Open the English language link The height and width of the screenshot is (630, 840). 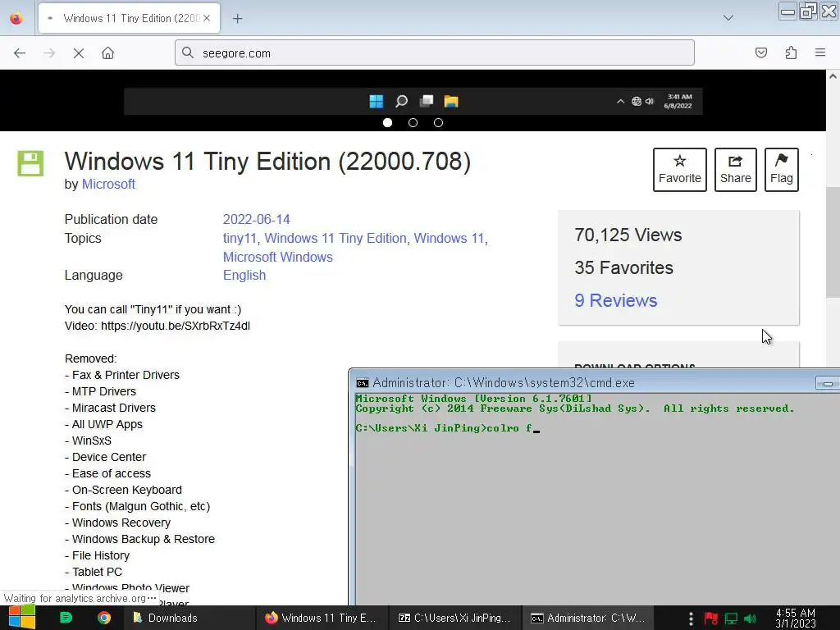(x=244, y=276)
